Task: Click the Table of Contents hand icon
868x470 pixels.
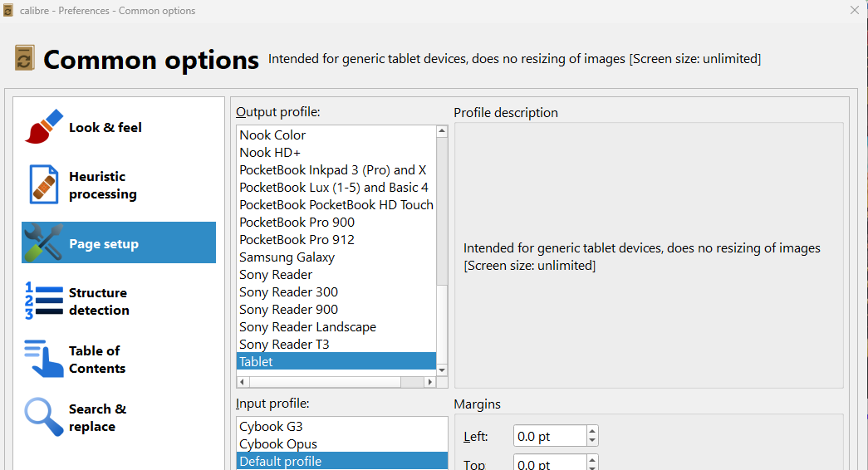Action: point(44,359)
